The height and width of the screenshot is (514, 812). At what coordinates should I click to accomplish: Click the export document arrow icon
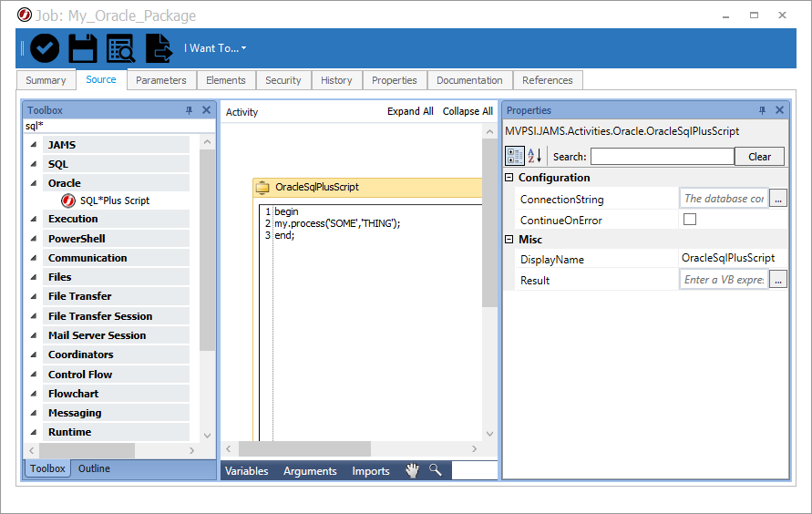159,48
